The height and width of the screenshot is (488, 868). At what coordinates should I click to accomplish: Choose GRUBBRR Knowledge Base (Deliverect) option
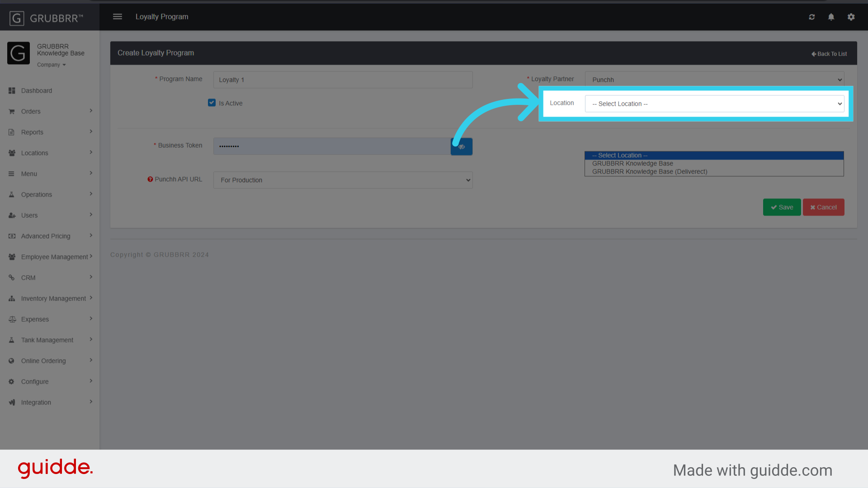pos(714,172)
